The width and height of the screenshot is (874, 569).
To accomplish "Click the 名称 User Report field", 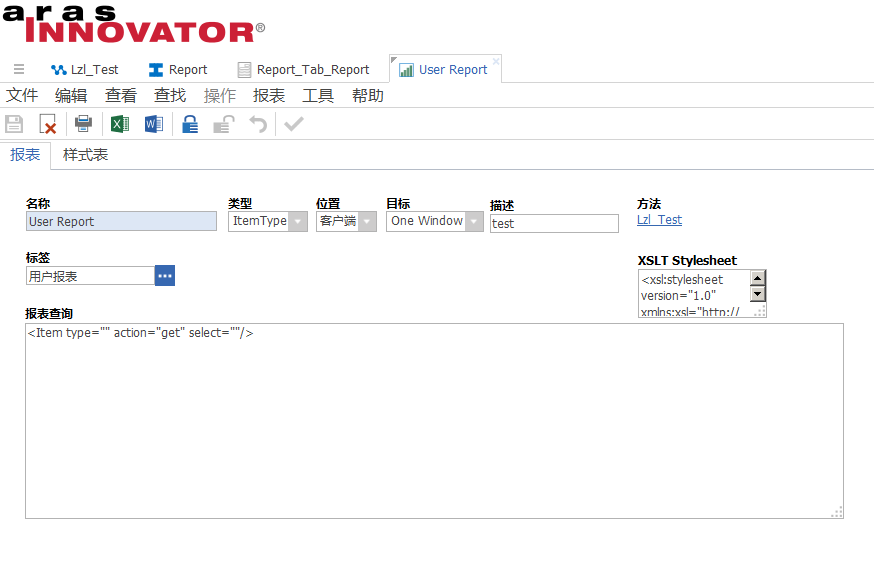I will coord(121,221).
